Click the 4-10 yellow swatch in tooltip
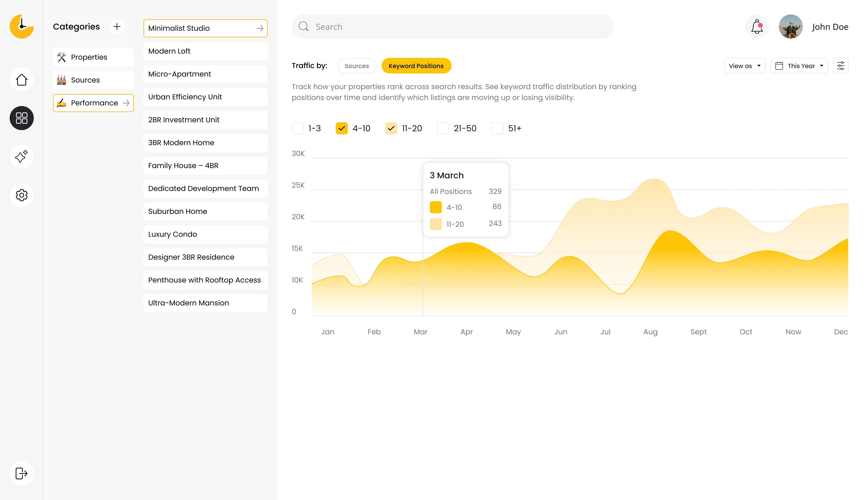Image resolution: width=868 pixels, height=500 pixels. (x=435, y=207)
